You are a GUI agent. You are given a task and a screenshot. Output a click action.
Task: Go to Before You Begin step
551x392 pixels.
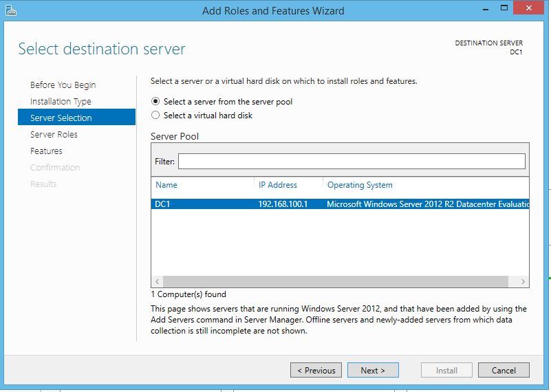[x=63, y=85]
